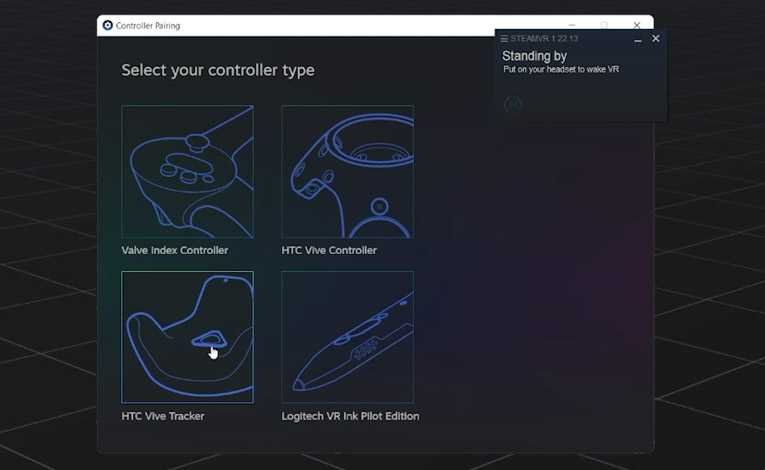Click the "HTC Vive Controller" text label
765x470 pixels.
pyautogui.click(x=329, y=250)
